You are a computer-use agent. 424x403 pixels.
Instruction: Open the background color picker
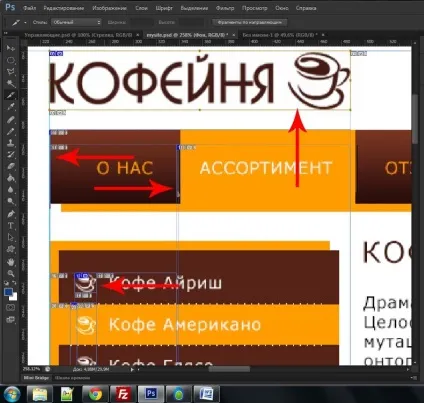[14, 297]
